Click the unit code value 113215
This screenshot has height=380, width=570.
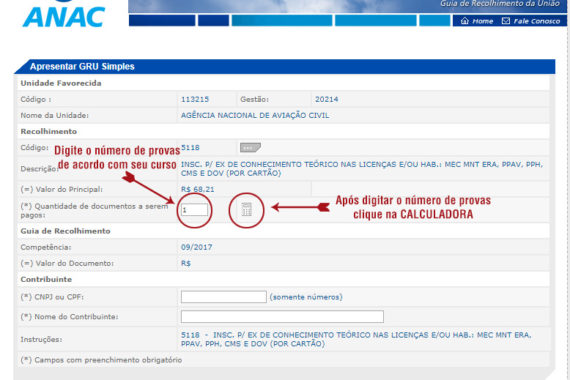pyautogui.click(x=195, y=99)
